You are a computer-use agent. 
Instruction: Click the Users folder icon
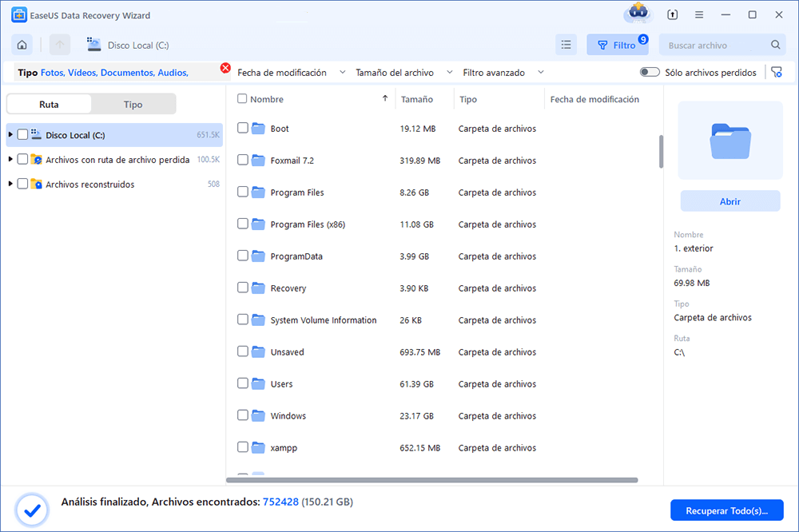pyautogui.click(x=258, y=383)
